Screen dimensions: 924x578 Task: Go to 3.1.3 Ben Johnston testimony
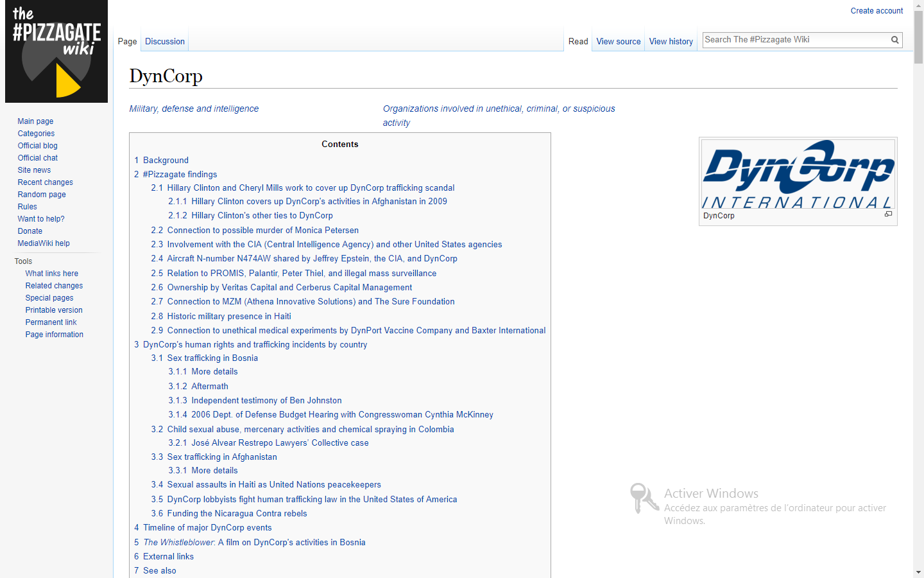pyautogui.click(x=255, y=401)
